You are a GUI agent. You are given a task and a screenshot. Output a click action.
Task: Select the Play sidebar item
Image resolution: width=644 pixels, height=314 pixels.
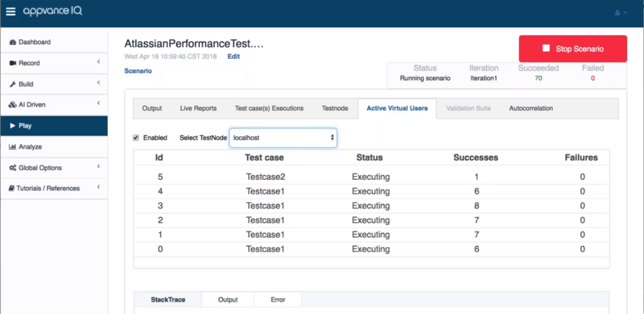(x=54, y=126)
